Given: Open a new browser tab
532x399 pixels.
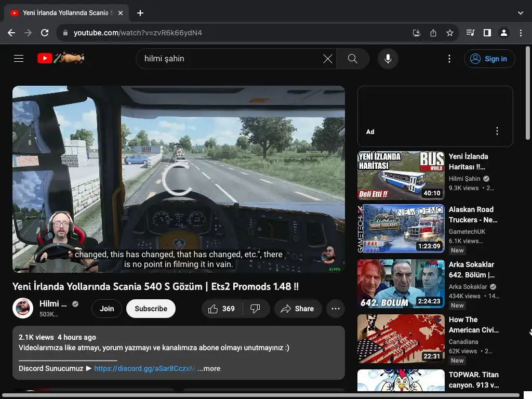Looking at the screenshot, I should click(140, 13).
